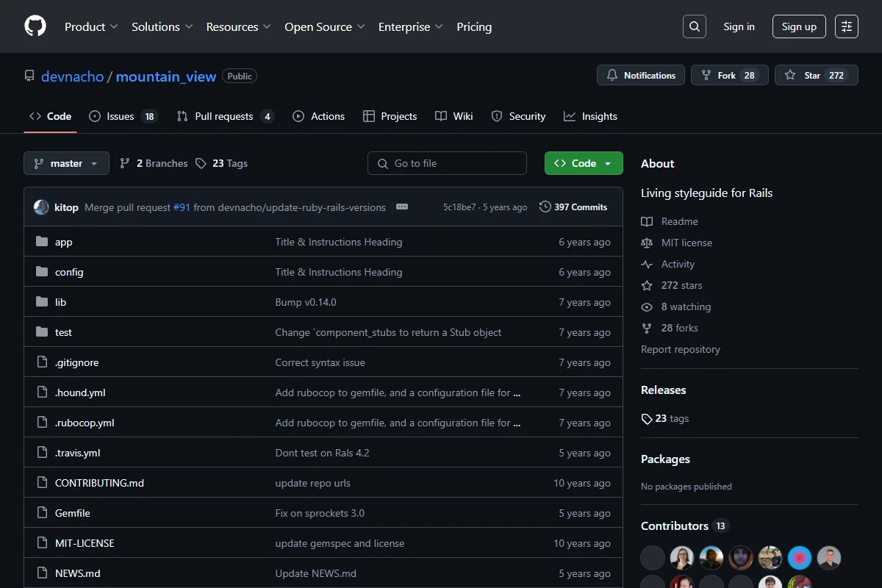Open the green Code dropdown
Image resolution: width=882 pixels, height=588 pixels.
click(584, 163)
